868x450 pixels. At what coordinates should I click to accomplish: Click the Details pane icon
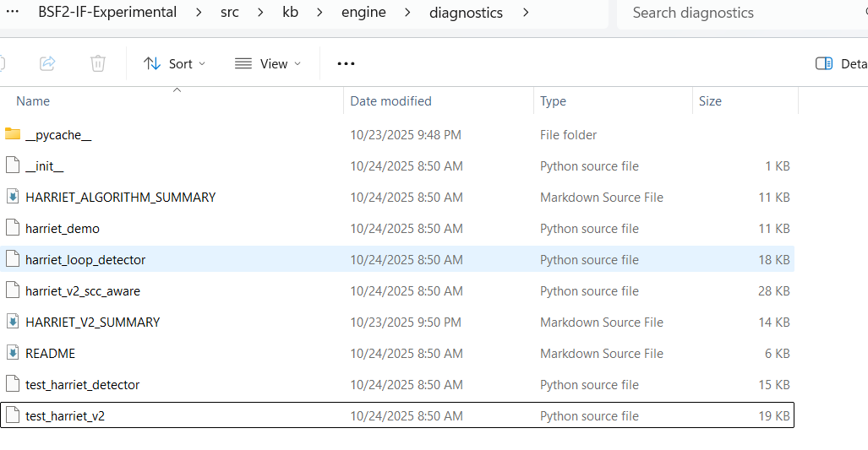pyautogui.click(x=824, y=63)
